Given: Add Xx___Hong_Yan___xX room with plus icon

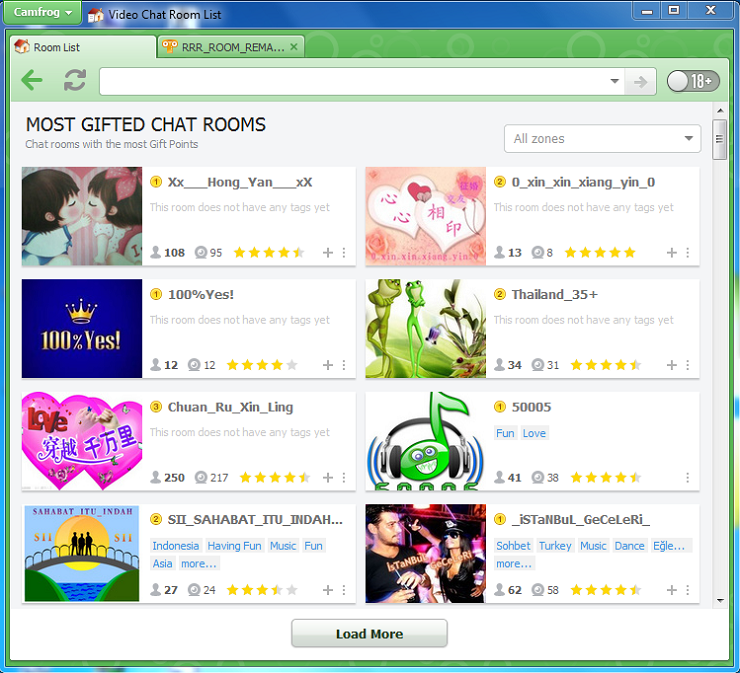Looking at the screenshot, I should pyautogui.click(x=328, y=253).
